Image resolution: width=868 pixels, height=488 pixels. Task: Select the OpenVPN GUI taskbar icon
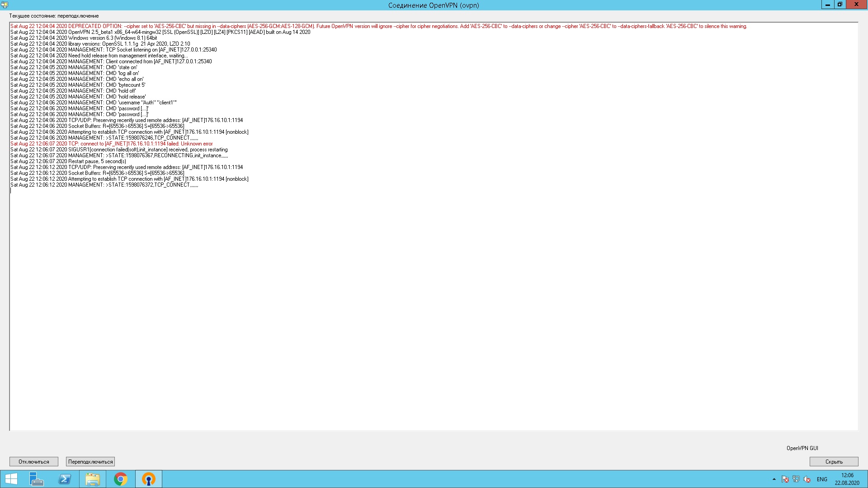tap(149, 479)
